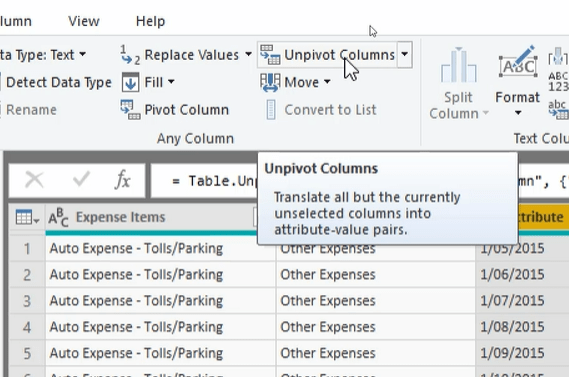
Task: Click Other Expenses cell in row 3
Action: click(376, 301)
